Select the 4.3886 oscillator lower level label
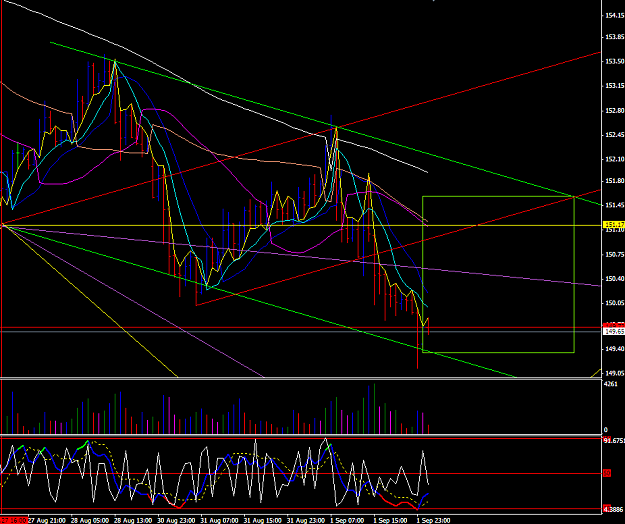The width and height of the screenshot is (625, 524). (613, 509)
